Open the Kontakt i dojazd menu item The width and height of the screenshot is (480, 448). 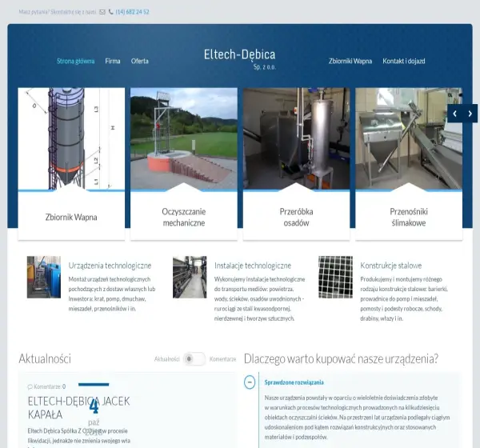tap(404, 61)
